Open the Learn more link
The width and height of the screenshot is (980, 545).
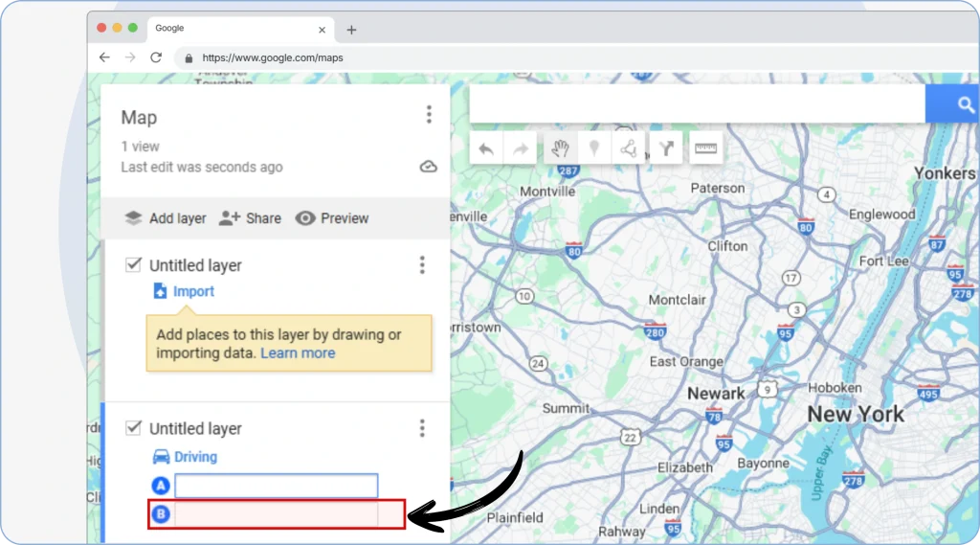(298, 352)
